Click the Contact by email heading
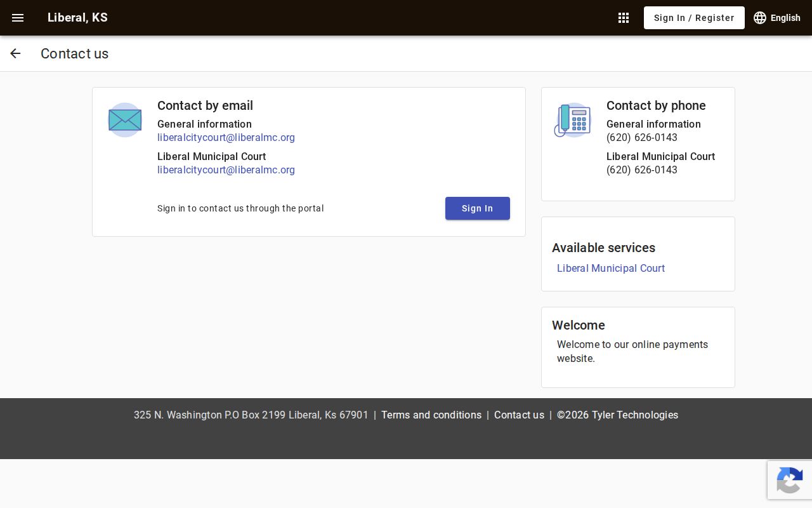812x508 pixels. [205, 105]
